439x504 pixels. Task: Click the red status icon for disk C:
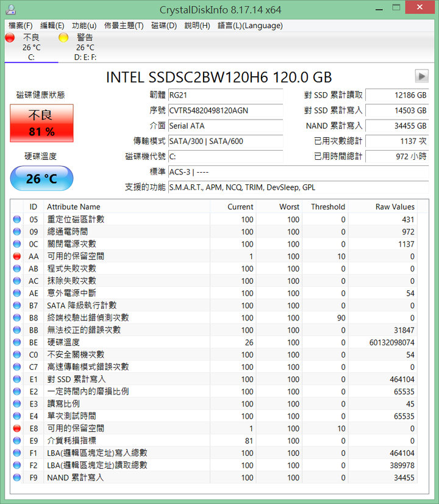click(x=10, y=38)
